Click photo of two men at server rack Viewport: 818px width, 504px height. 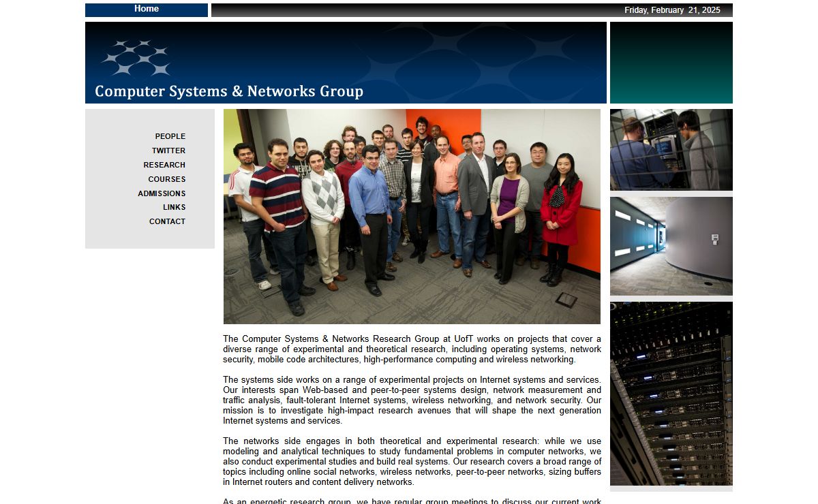click(x=671, y=150)
